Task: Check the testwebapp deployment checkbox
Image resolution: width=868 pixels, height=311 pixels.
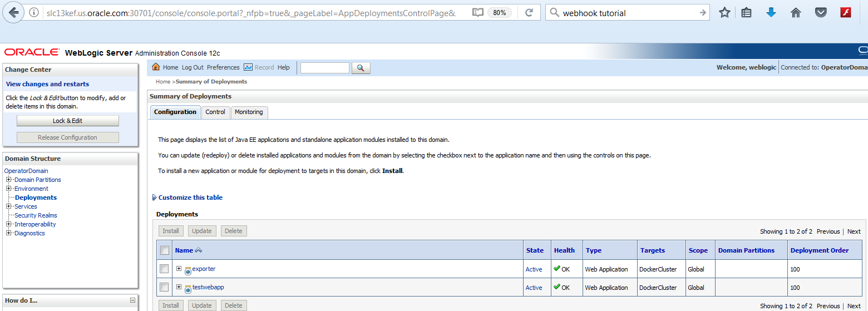Action: tap(164, 287)
